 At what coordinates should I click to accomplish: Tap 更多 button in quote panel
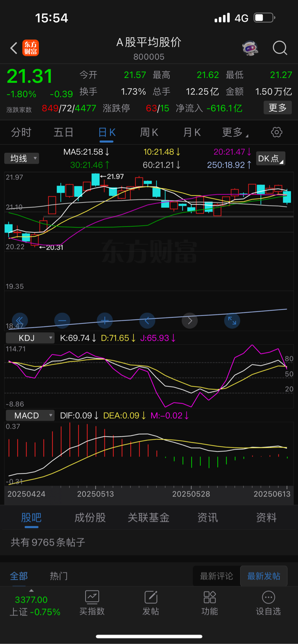(278, 107)
